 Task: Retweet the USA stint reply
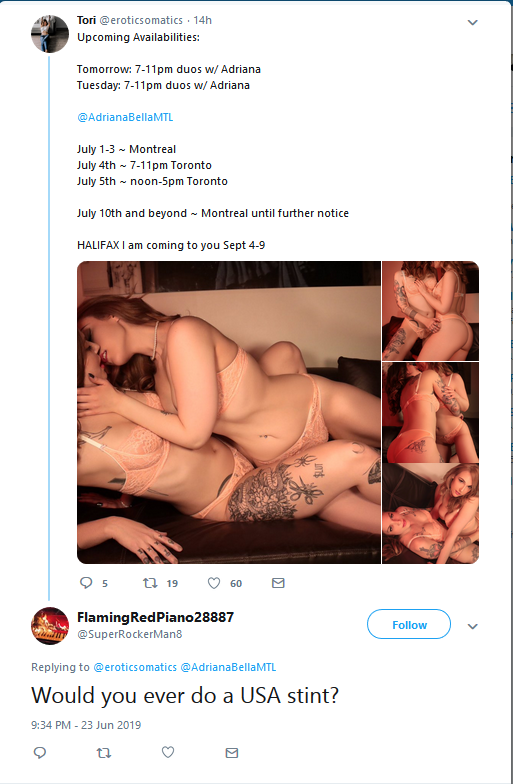coord(104,752)
